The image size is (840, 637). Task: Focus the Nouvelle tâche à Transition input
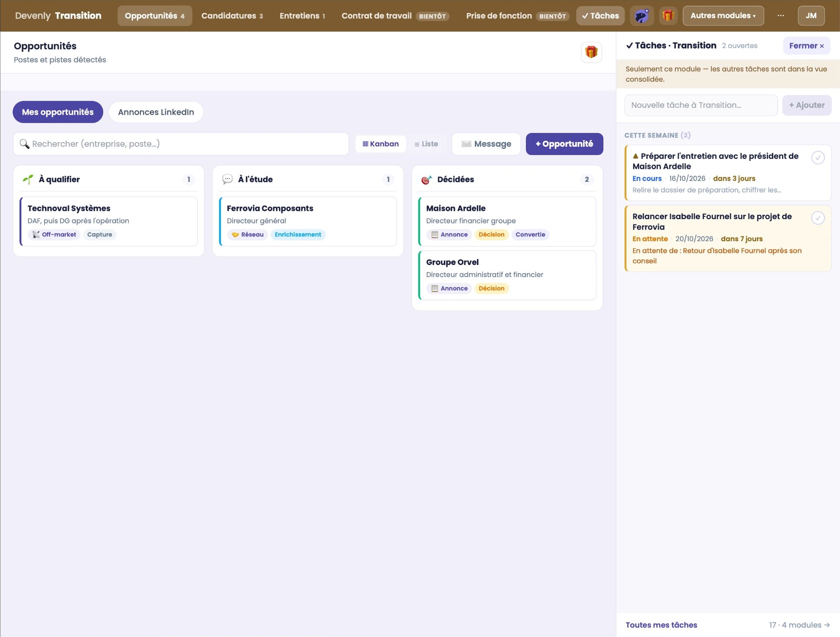tap(701, 105)
